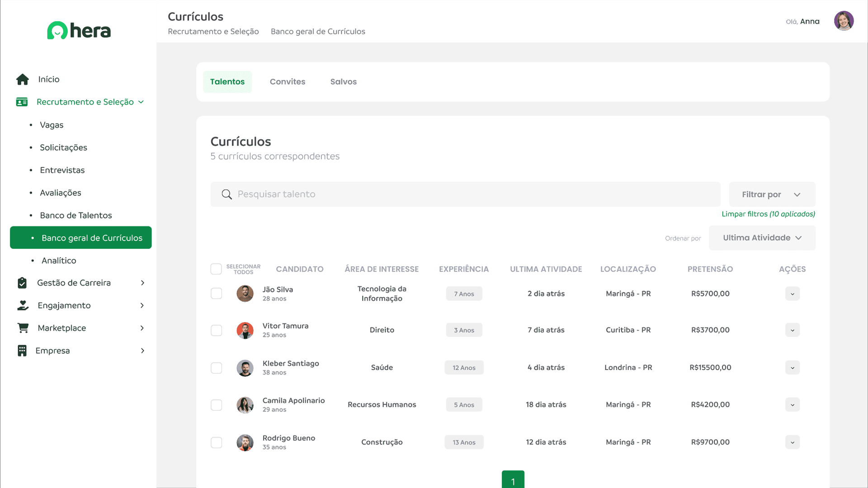Tick the checkbox for Kleber Santiago
The width and height of the screenshot is (868, 488).
(216, 368)
